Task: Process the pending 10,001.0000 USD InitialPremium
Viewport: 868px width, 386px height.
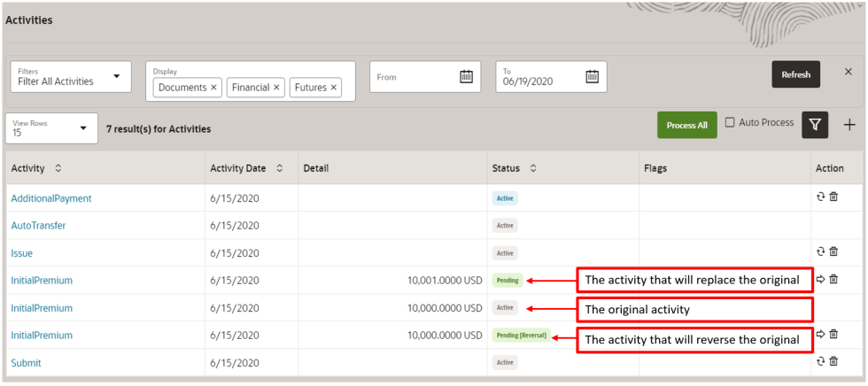Action: 822,279
